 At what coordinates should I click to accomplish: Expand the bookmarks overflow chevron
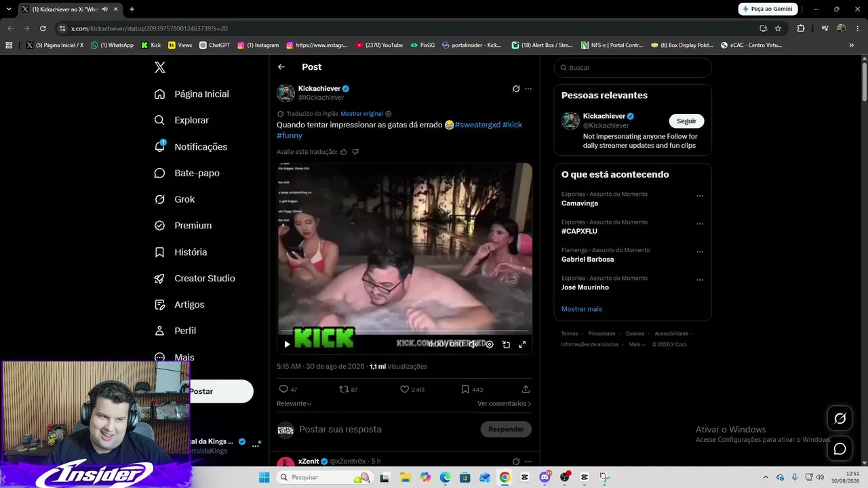coord(852,45)
